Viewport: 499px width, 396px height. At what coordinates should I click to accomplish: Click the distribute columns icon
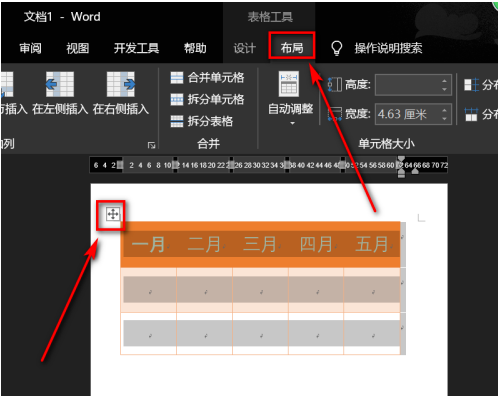tap(471, 114)
